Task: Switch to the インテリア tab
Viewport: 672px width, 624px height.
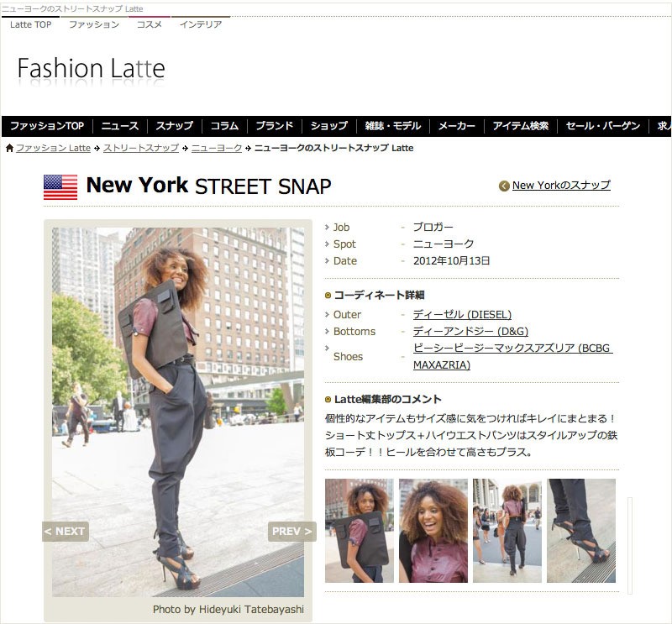Action: (x=201, y=24)
